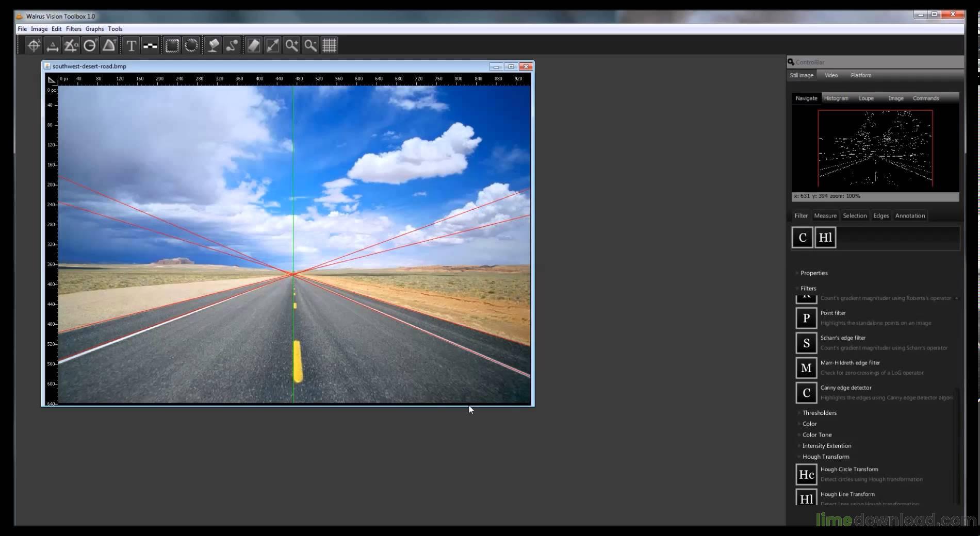Open the Filters menu
Screen dimensions: 980x536
click(73, 29)
